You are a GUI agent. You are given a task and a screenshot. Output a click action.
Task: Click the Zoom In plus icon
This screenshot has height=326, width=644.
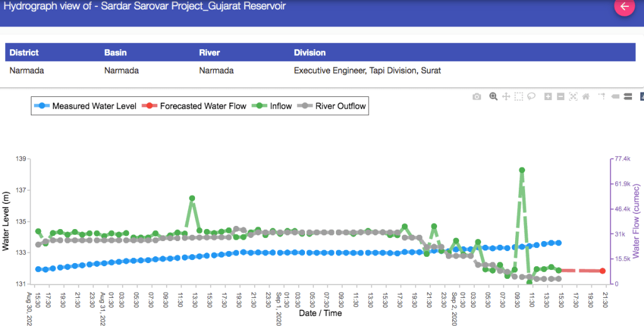pyautogui.click(x=548, y=96)
